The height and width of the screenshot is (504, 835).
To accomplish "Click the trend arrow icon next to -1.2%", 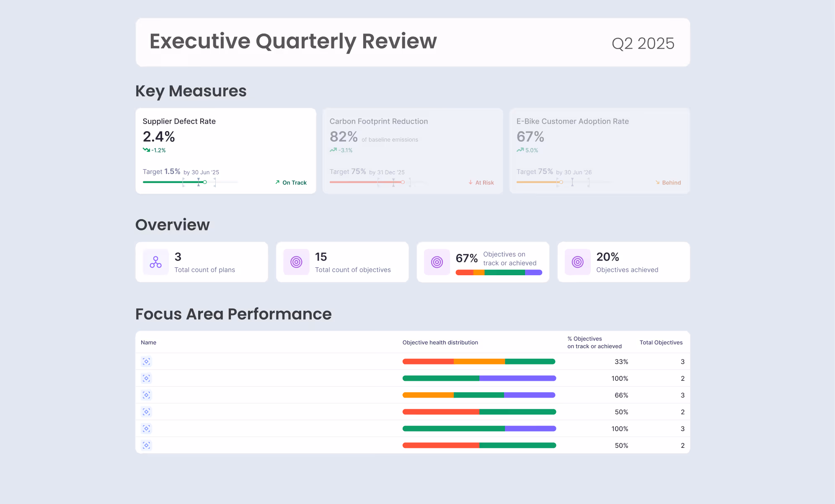I will point(147,150).
